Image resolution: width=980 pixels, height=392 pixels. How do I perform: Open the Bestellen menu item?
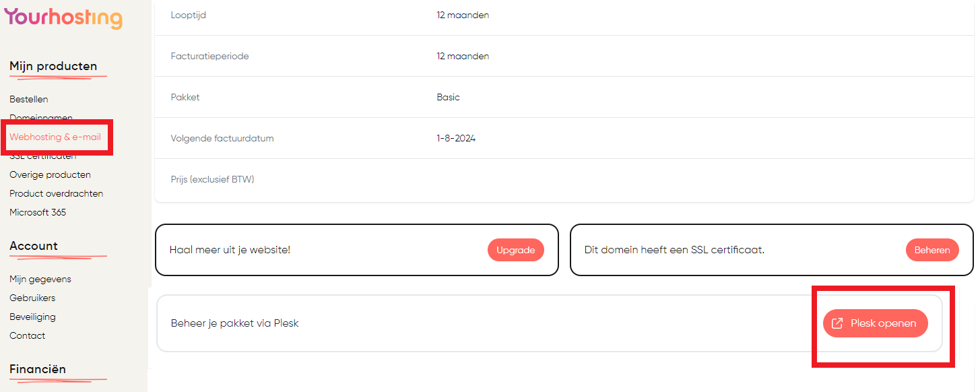tap(29, 99)
